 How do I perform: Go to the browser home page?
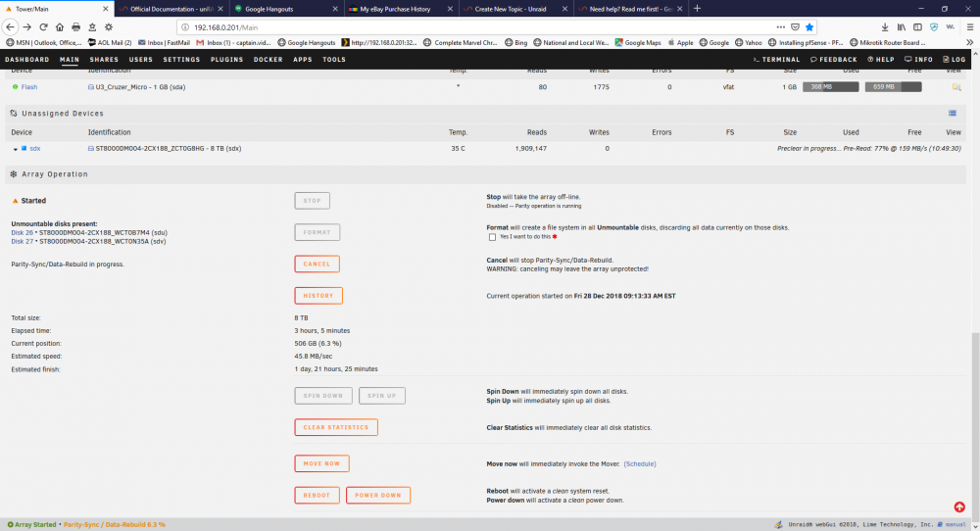[x=60, y=26]
